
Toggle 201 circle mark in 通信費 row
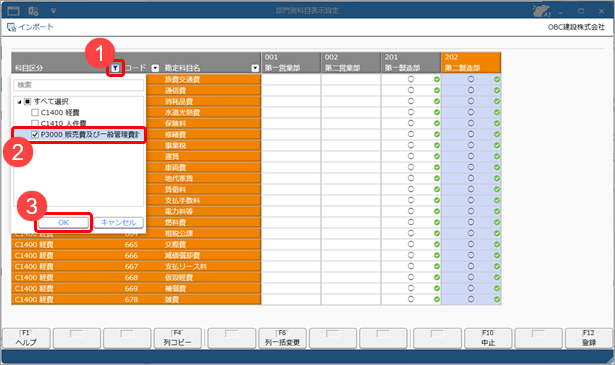[x=411, y=90]
